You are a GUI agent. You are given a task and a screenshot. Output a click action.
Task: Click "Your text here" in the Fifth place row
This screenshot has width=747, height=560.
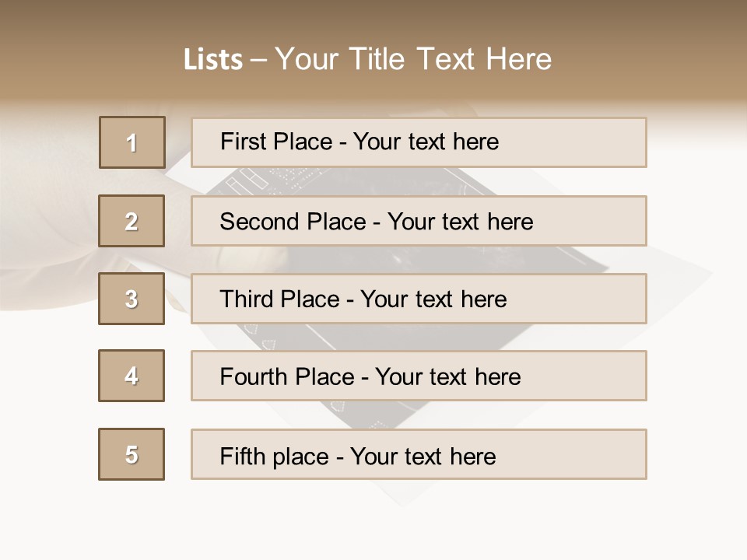423,456
